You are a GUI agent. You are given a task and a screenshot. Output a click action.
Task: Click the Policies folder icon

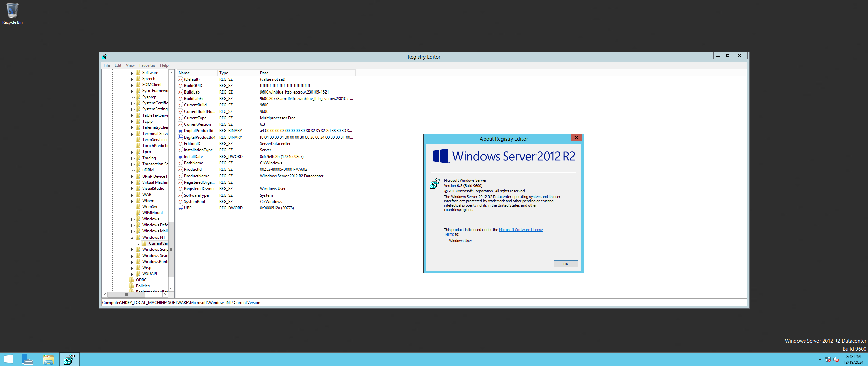132,286
